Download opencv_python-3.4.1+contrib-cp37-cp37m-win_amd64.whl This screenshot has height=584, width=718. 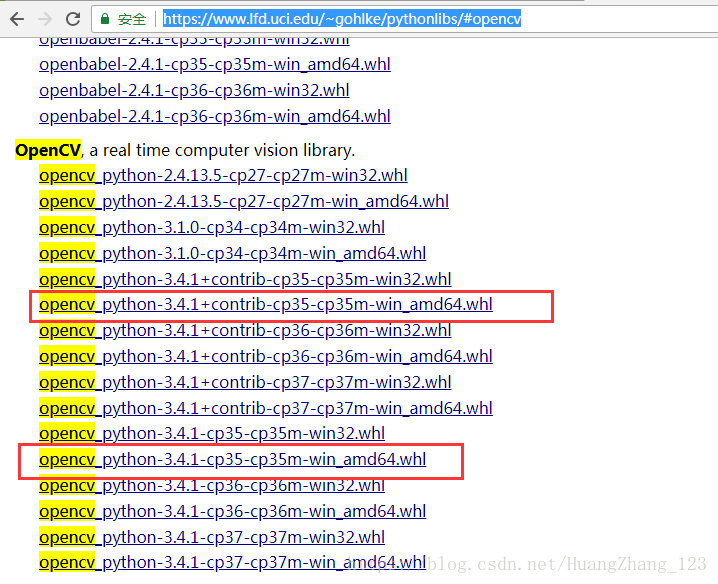(x=266, y=409)
